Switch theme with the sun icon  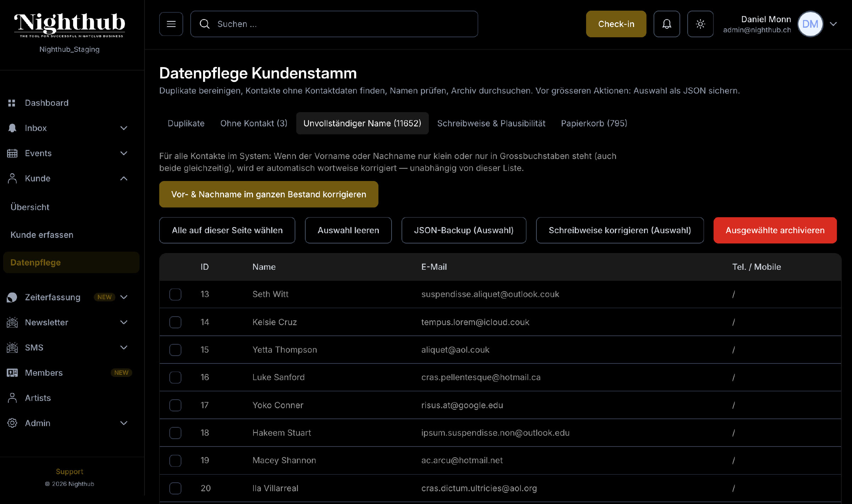[x=700, y=24]
